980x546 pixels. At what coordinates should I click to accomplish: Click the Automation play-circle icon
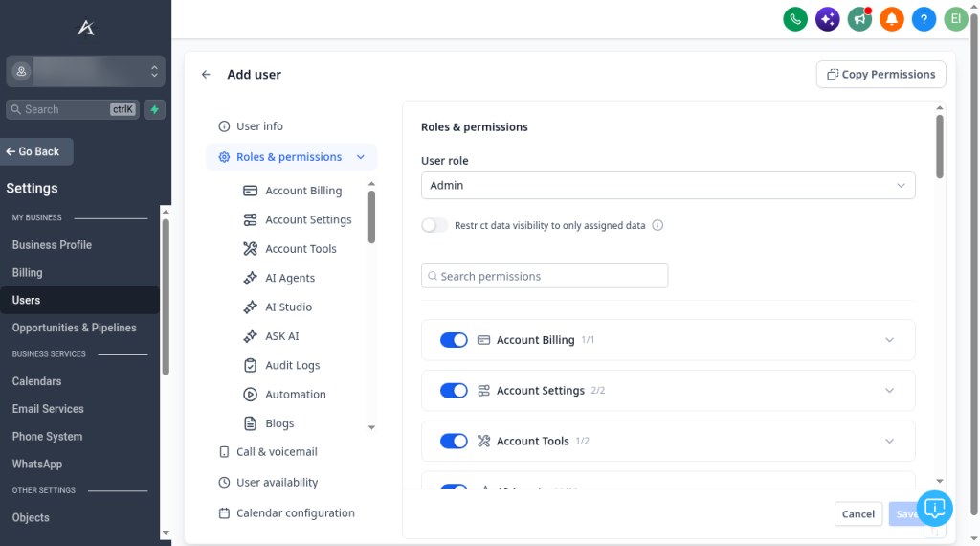coord(250,394)
